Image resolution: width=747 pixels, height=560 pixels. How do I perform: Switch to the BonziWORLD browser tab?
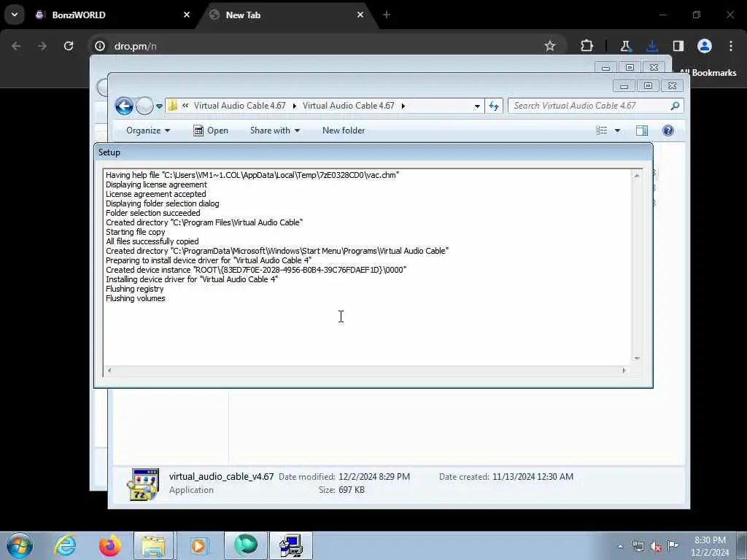click(112, 15)
